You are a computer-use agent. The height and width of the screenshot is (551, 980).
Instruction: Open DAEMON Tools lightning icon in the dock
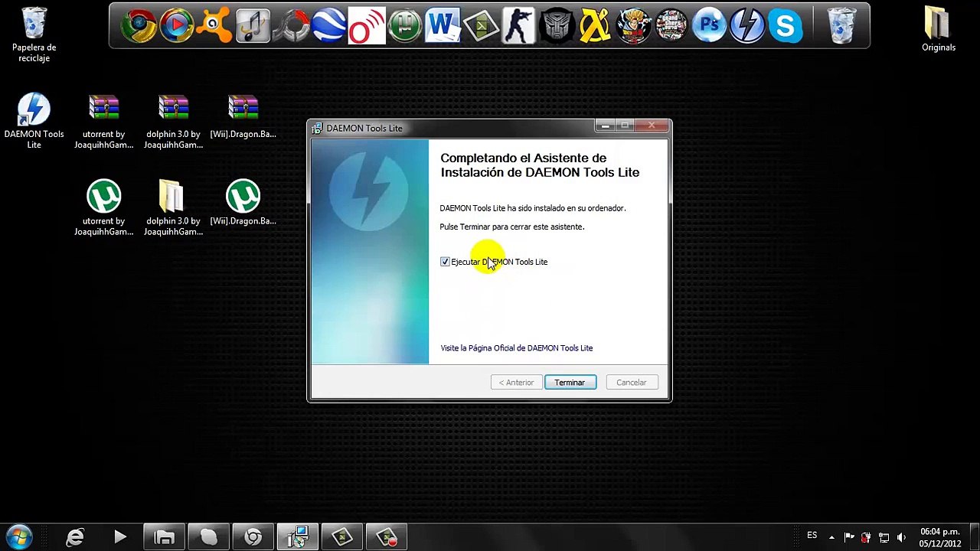746,26
